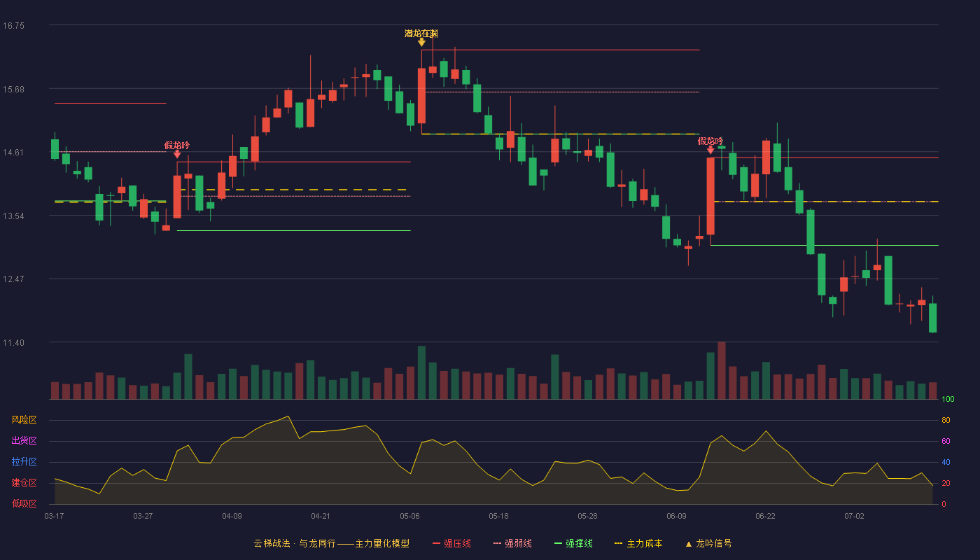
Task: Toggle the 龙吟信号 legend entry
Action: (708, 543)
